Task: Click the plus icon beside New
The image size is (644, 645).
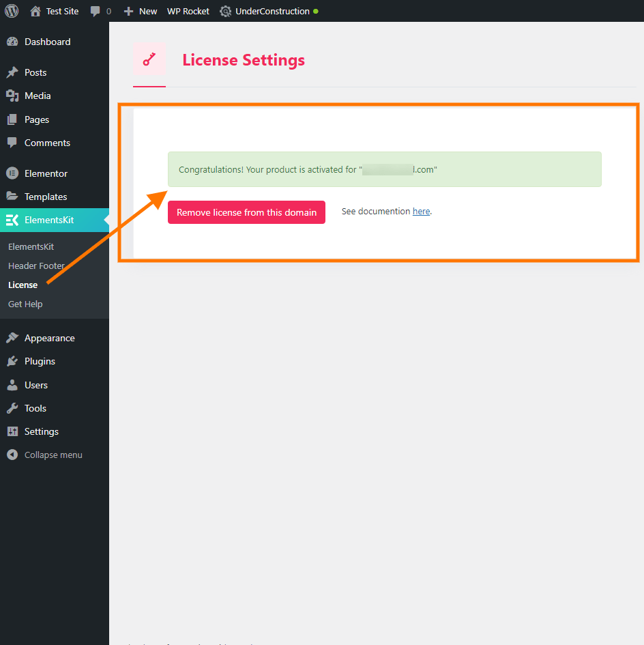Action: coord(128,11)
